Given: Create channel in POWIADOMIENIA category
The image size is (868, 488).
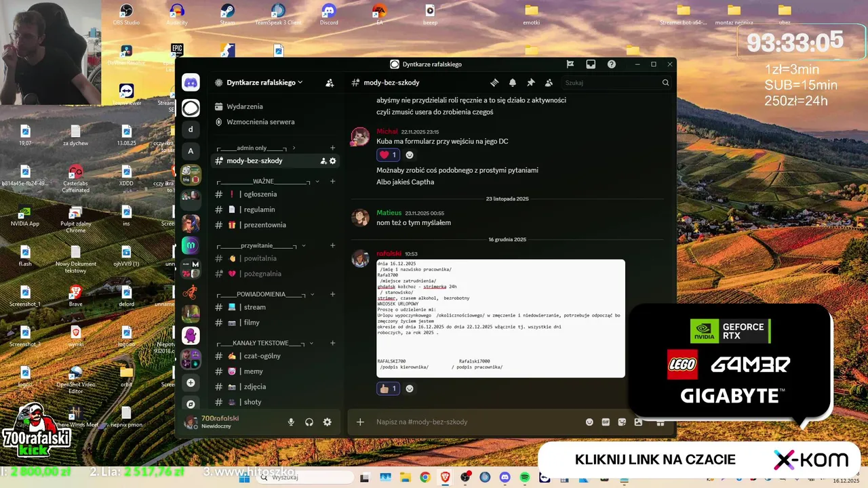Looking at the screenshot, I should pos(332,294).
